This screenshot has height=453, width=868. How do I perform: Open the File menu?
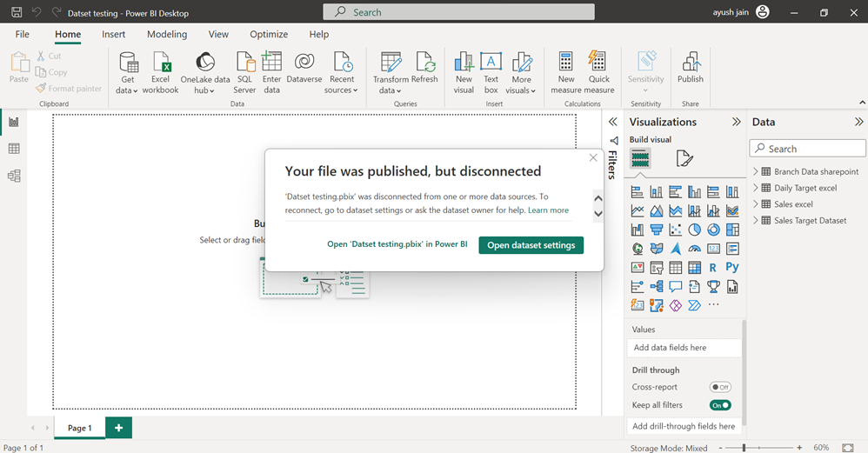(22, 34)
